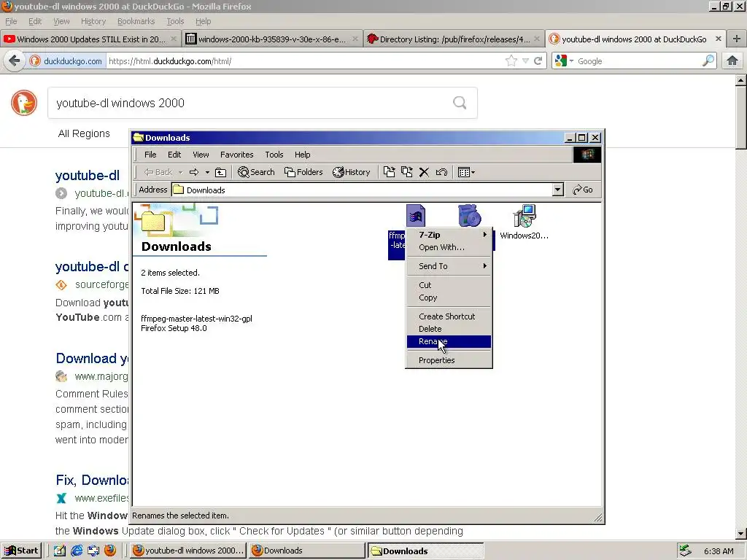The image size is (747, 560).
Task: Click the magnifier icon in the Google search box
Action: coord(708,61)
